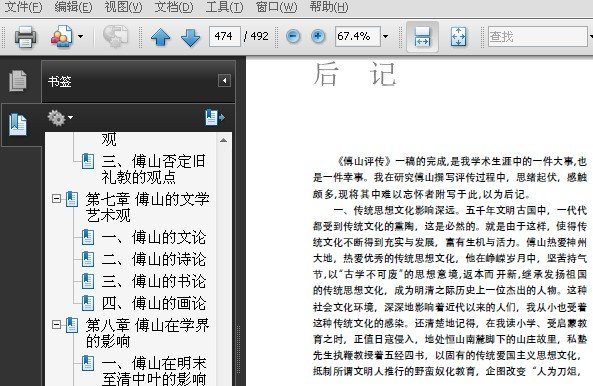Click the 后 记 heading in document
This screenshot has height=386, width=593.
(355, 74)
